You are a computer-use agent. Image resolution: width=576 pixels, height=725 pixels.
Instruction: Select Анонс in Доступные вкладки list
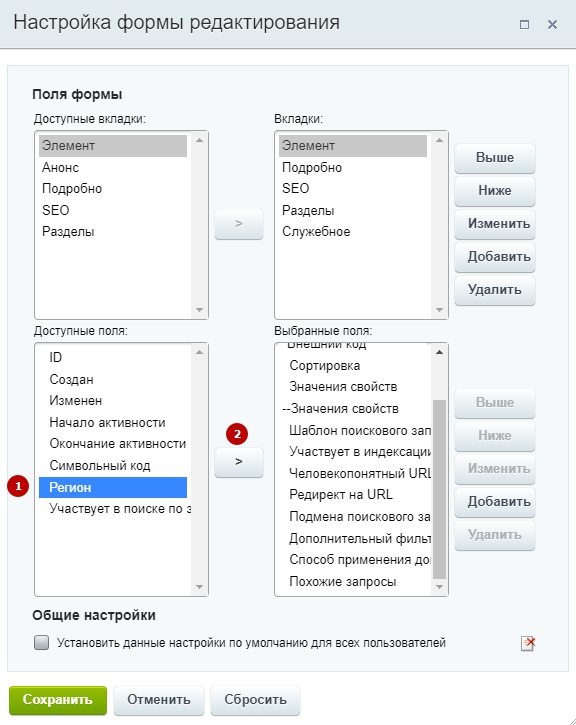coord(113,167)
